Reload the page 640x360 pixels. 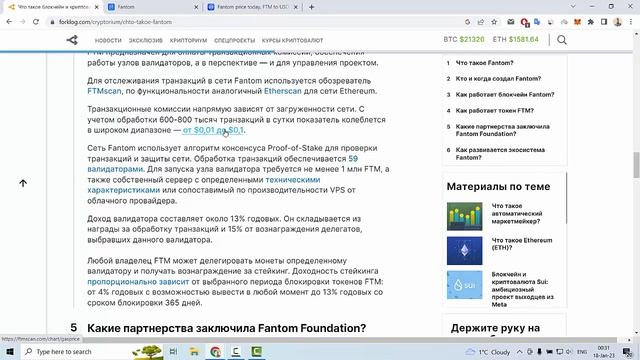click(36, 22)
